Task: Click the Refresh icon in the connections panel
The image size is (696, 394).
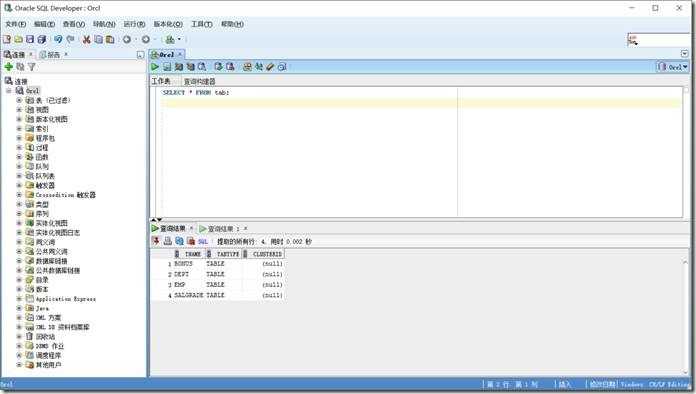Action: click(x=20, y=67)
